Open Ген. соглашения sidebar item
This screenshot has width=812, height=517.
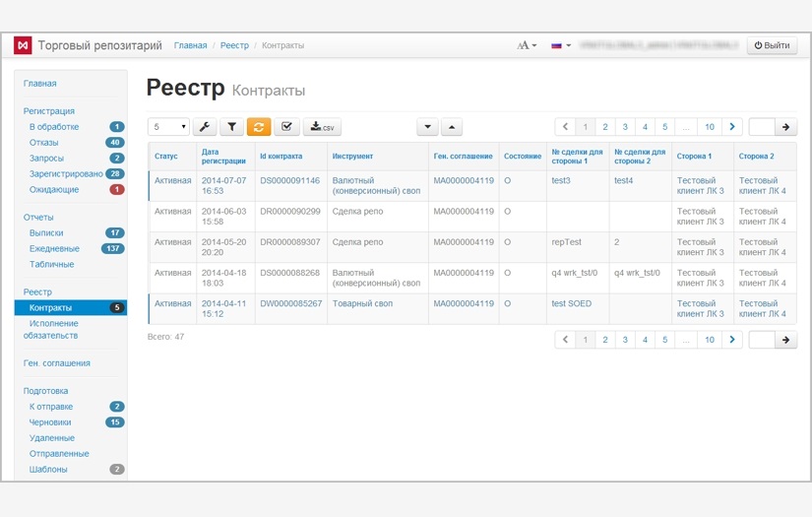pyautogui.click(x=56, y=363)
